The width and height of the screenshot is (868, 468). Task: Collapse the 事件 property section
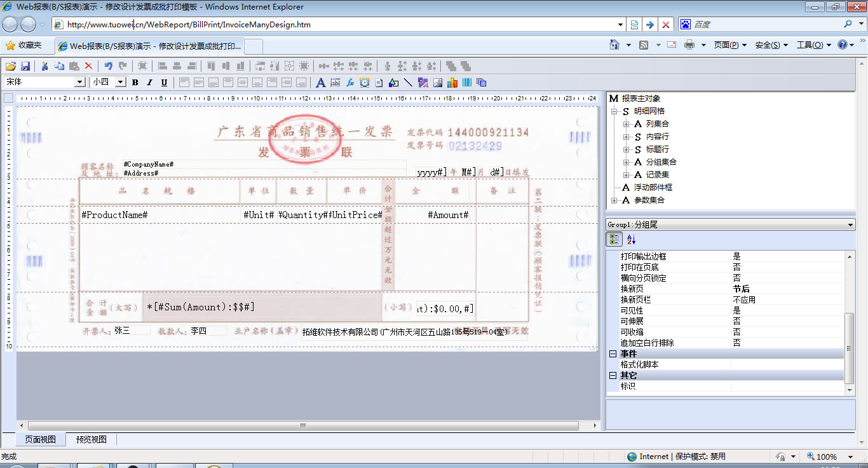coord(613,354)
